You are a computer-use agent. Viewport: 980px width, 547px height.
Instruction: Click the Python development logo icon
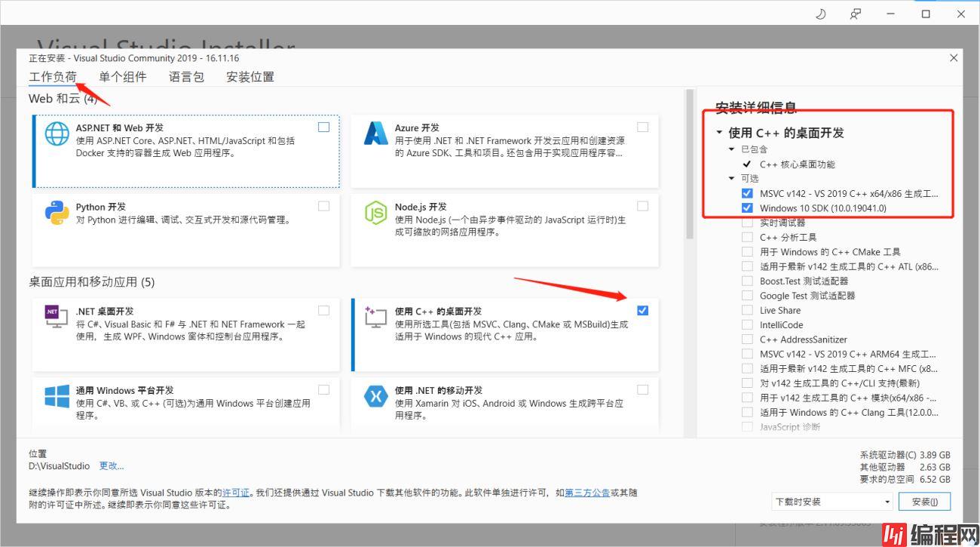pos(57,213)
